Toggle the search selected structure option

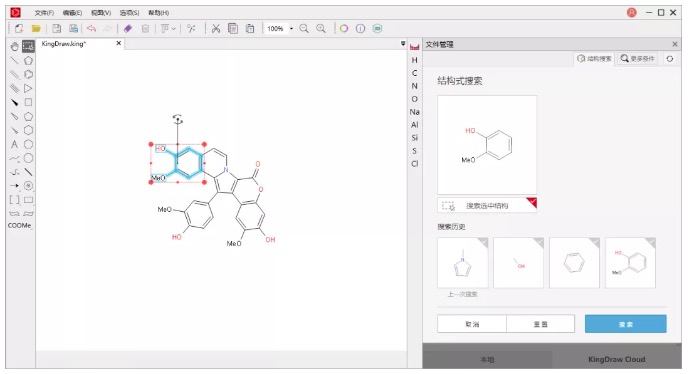point(487,205)
